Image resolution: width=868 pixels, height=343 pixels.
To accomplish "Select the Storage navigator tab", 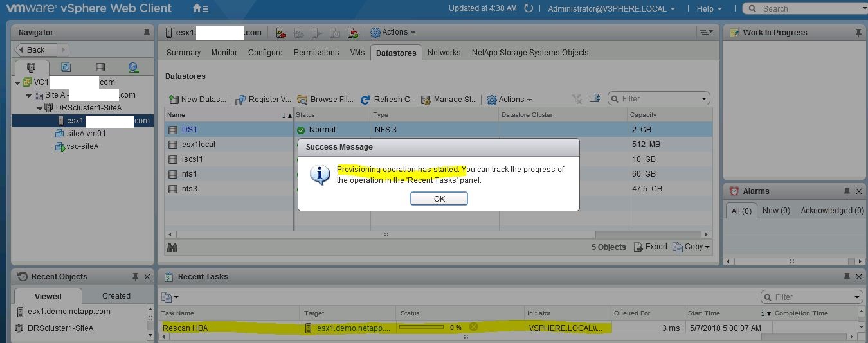I will tap(100, 67).
